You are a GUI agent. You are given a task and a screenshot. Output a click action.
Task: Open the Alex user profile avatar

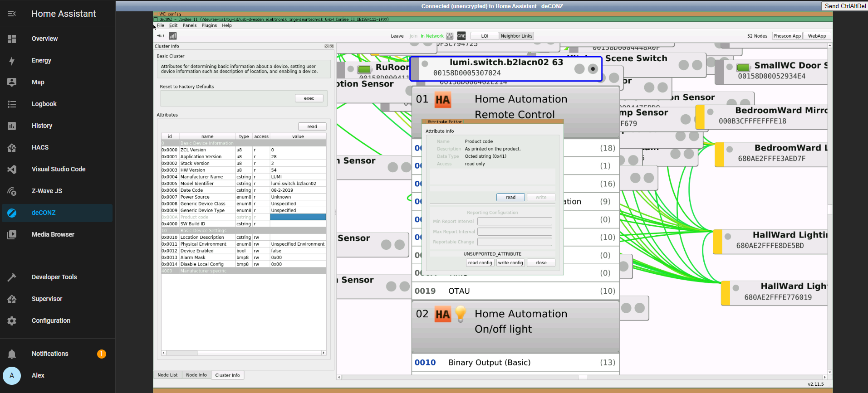12,376
